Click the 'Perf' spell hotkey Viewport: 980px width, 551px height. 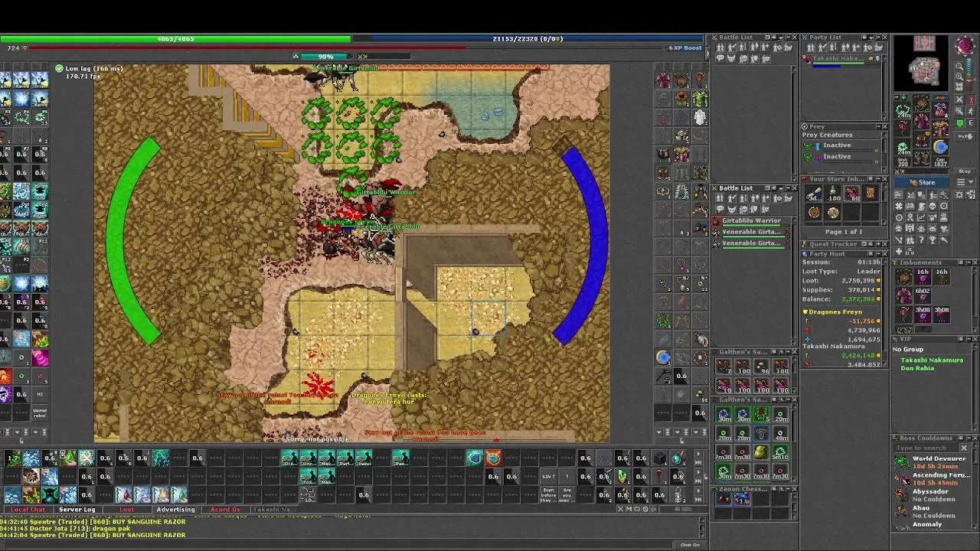coord(345,458)
